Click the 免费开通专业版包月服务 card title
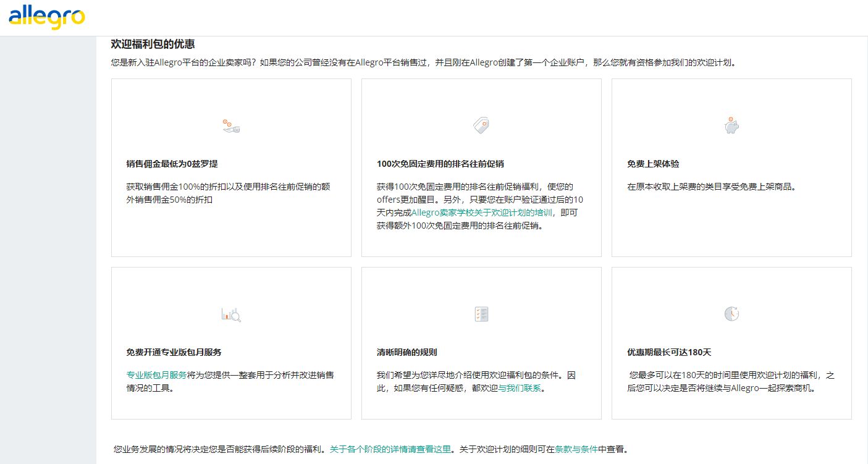868x464 pixels. tap(174, 352)
